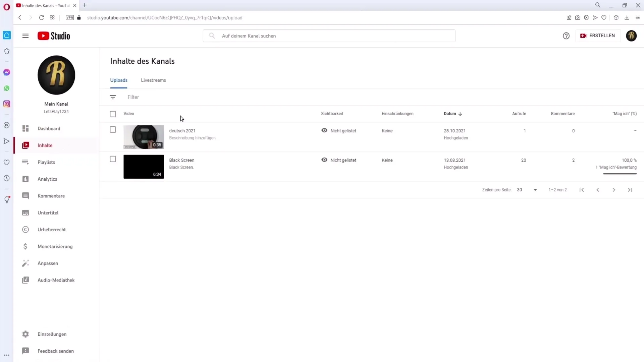The image size is (644, 362).
Task: Click ERSTELLEN button
Action: coord(597,35)
